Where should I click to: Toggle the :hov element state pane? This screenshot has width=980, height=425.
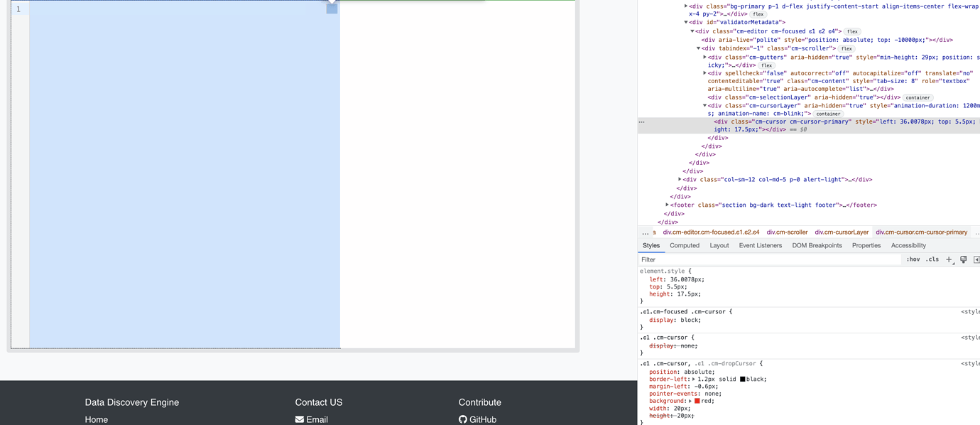pos(913,259)
